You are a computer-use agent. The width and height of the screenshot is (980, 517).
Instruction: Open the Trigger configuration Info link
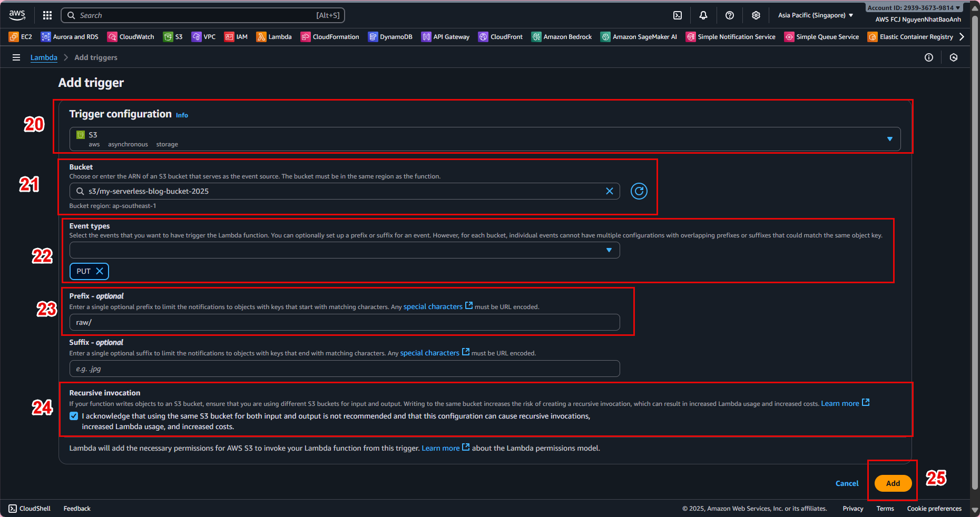182,115
